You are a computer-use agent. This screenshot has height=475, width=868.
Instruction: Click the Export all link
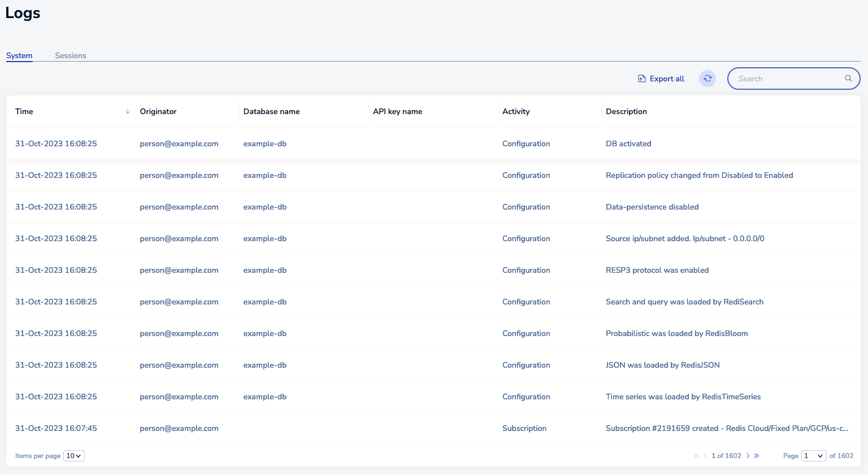click(x=667, y=79)
